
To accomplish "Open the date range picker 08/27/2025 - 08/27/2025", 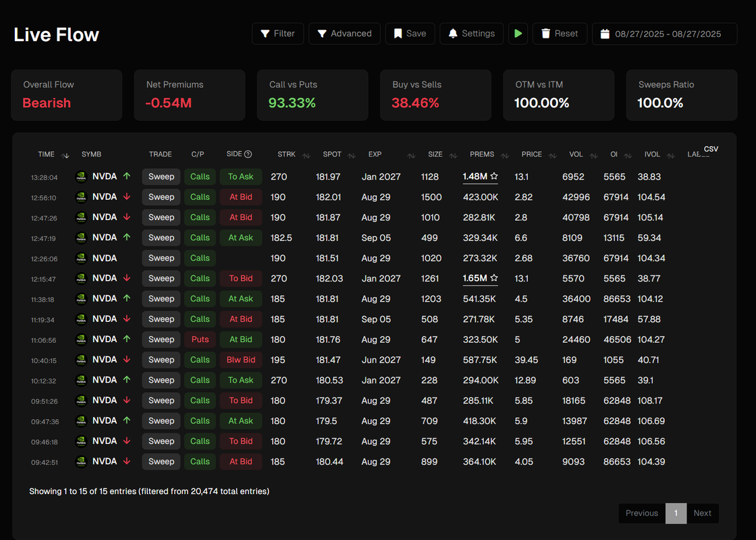I will coord(664,34).
